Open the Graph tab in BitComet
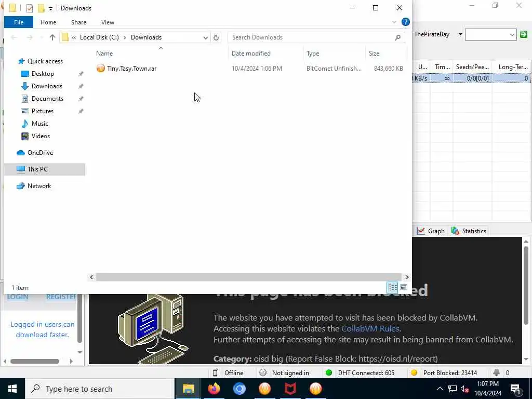This screenshot has width=532, height=399. click(431, 231)
